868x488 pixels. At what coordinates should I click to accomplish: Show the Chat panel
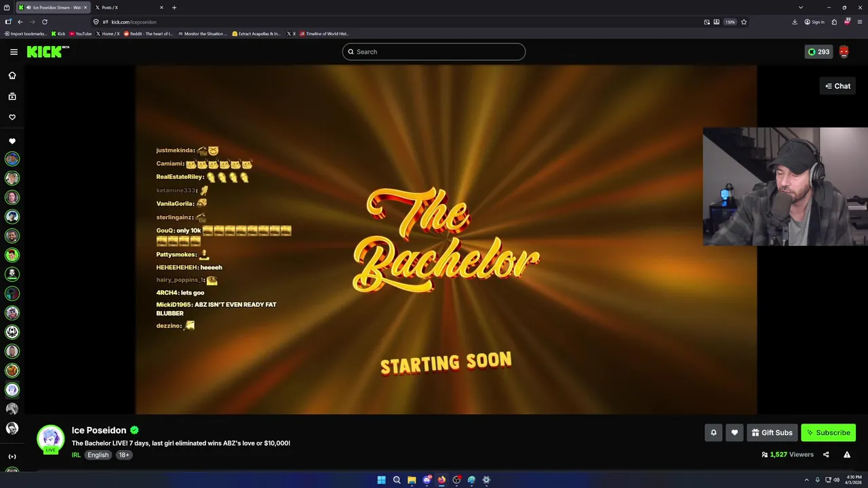click(837, 86)
